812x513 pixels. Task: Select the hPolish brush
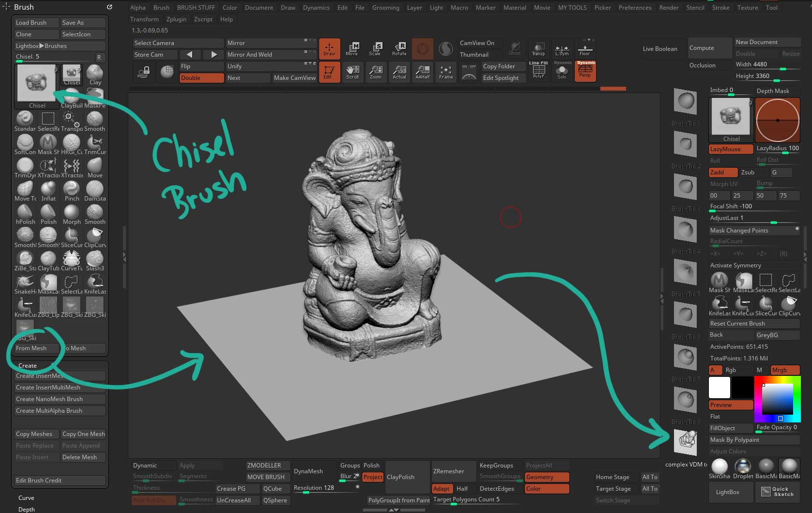(x=25, y=214)
